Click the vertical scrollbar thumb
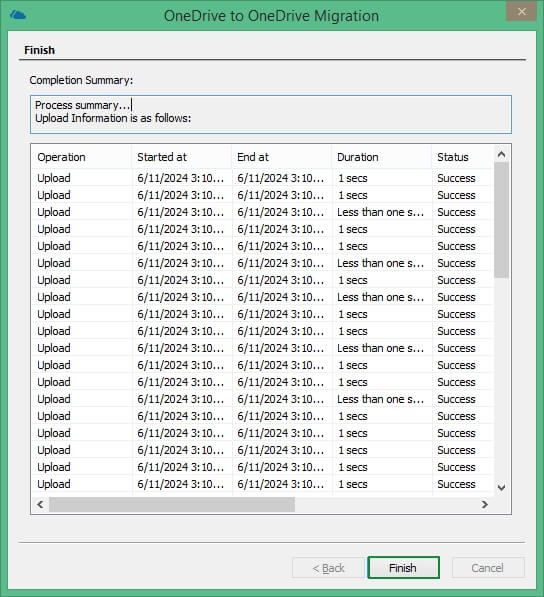Screen dimensions: 544x597 [x=501, y=220]
